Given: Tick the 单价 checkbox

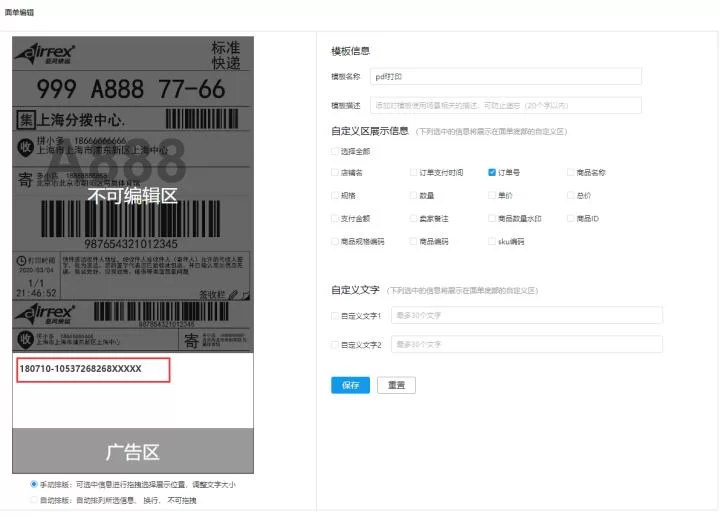Looking at the screenshot, I should pyautogui.click(x=492, y=195).
